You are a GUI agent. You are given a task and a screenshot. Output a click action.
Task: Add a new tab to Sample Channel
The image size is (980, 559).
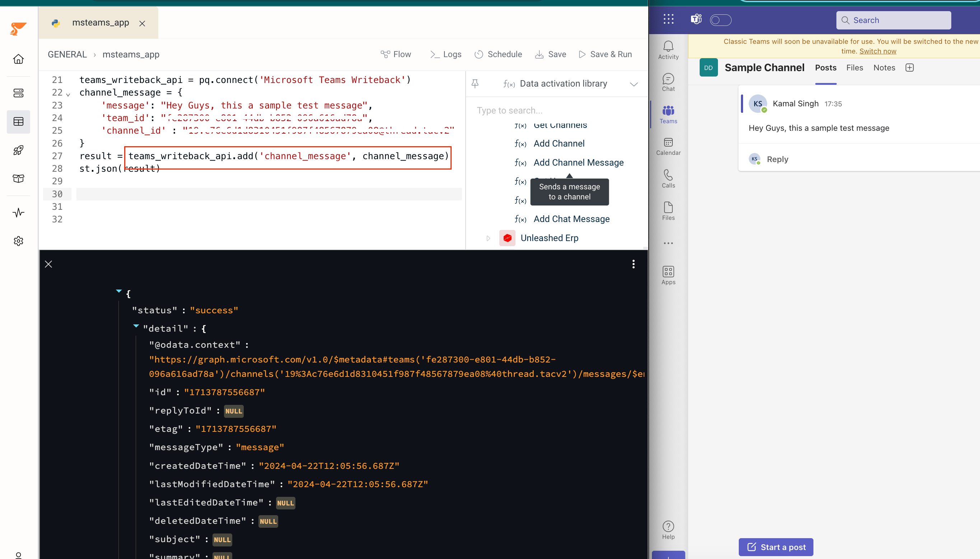tap(909, 68)
